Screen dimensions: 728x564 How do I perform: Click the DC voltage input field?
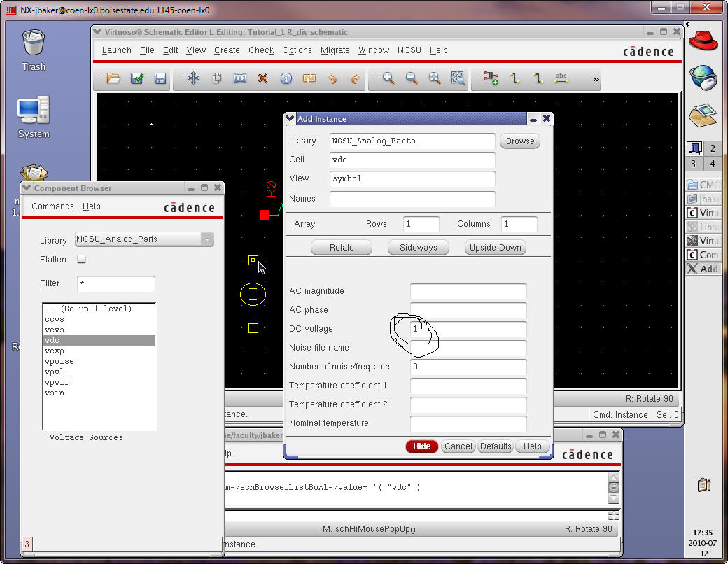click(x=468, y=329)
